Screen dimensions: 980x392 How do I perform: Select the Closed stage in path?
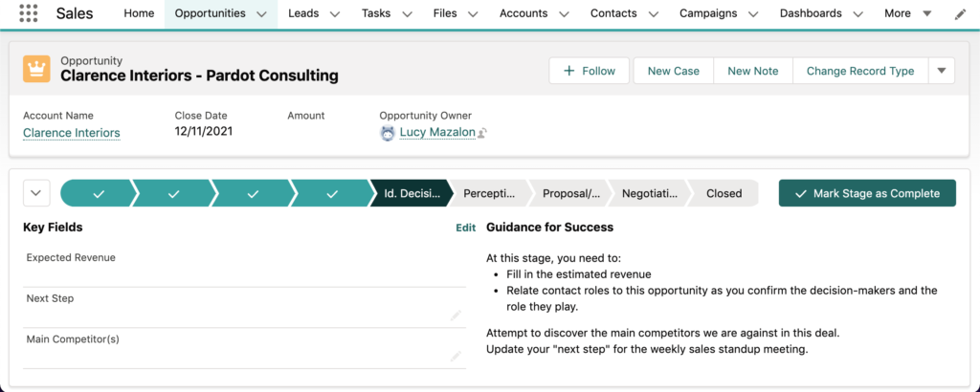724,193
